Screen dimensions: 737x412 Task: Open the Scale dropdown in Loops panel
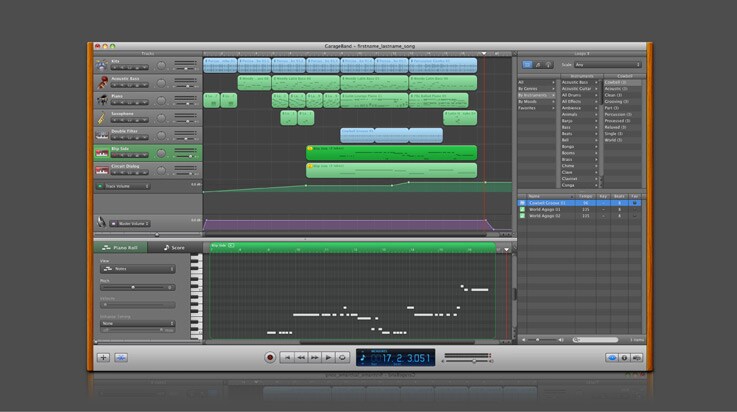coord(607,65)
